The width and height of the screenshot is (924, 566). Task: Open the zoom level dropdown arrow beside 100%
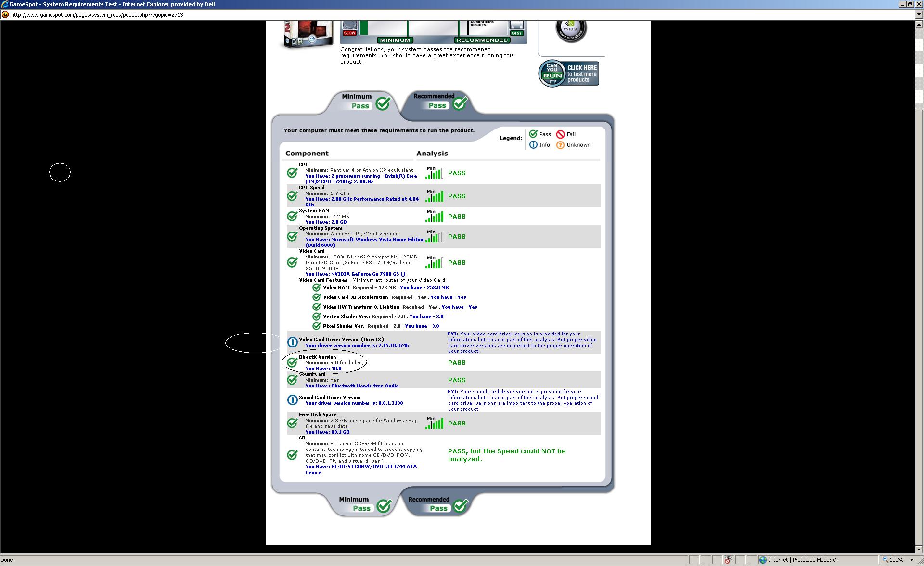[x=911, y=560]
